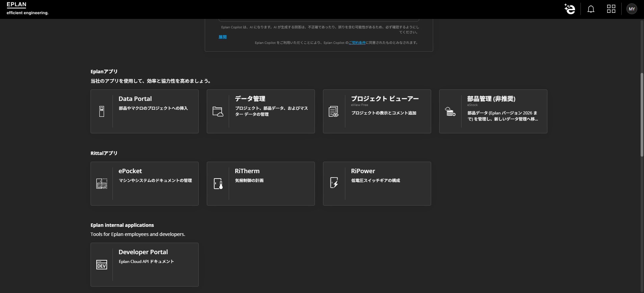Open the notifications bell
Screen dimensions: 644x293
(x=591, y=9)
